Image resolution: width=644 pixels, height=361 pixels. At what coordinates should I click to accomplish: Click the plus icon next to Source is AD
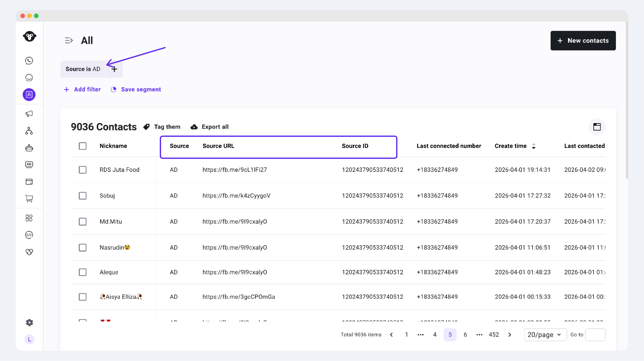tap(114, 69)
